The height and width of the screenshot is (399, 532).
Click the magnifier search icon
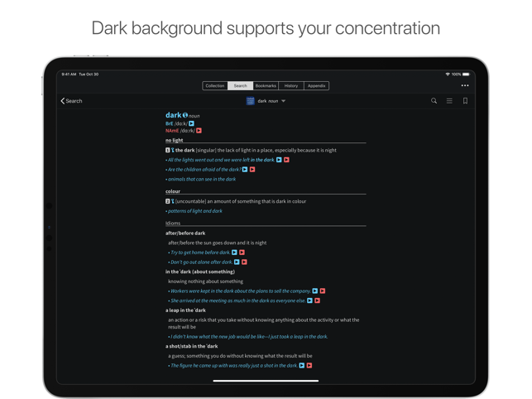434,101
